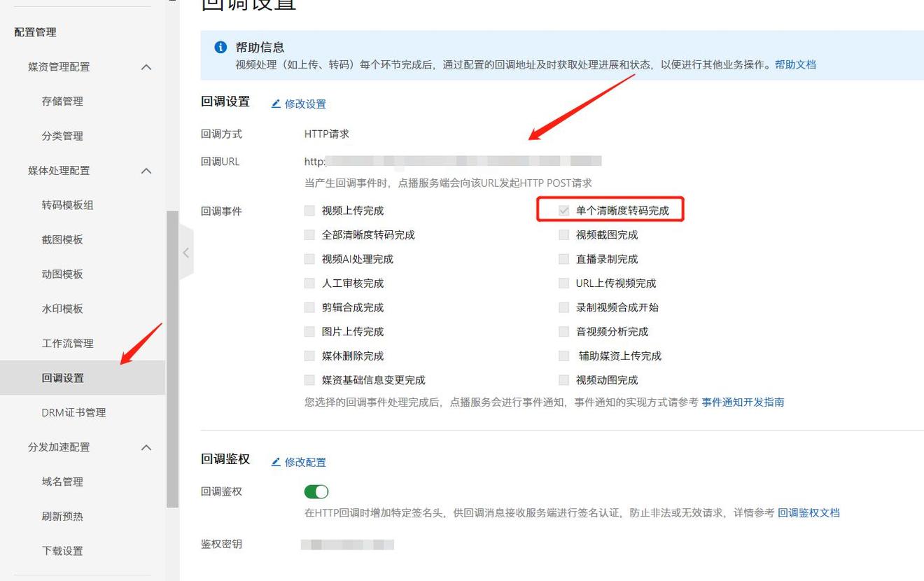Click the pencil icon beside 修改配置
924x581 pixels.
pyautogui.click(x=276, y=462)
